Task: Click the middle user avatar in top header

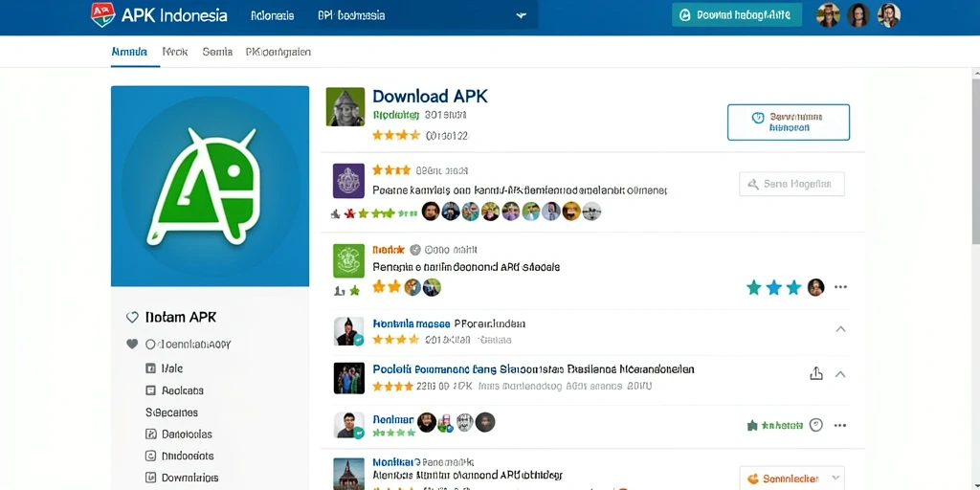Action: 858,15
